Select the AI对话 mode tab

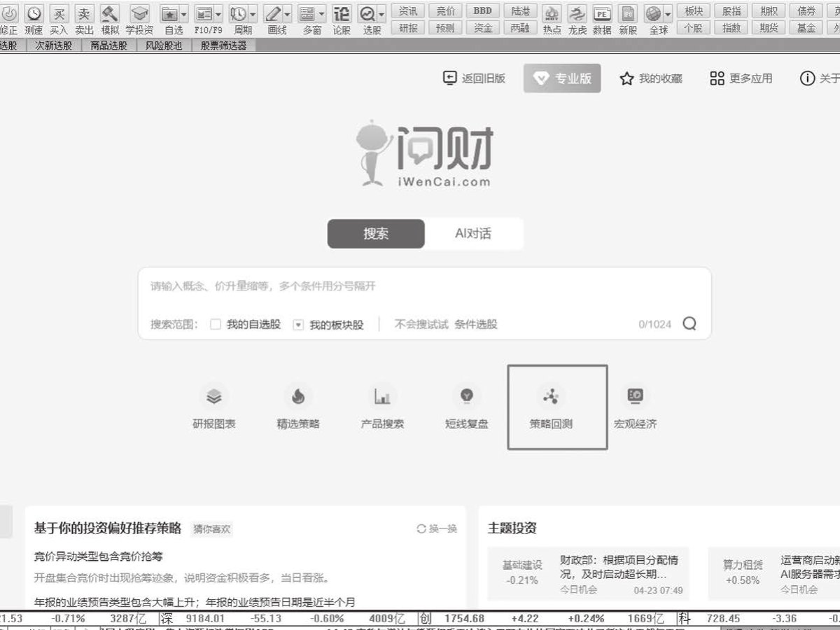pos(473,234)
